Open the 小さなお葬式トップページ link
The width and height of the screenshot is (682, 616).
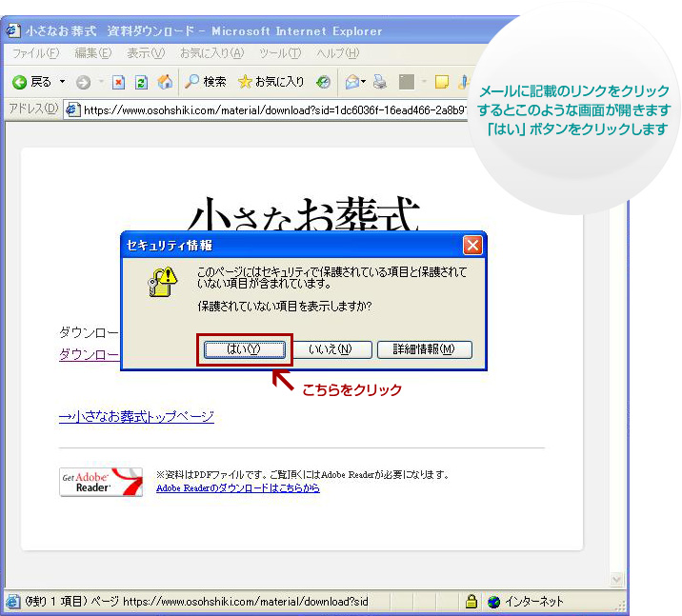pyautogui.click(x=136, y=416)
